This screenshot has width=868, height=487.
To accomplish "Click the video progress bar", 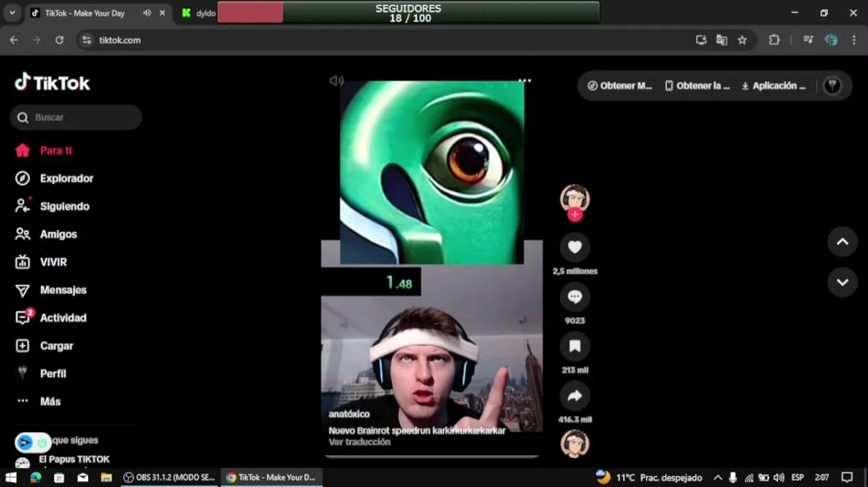I will point(431,456).
